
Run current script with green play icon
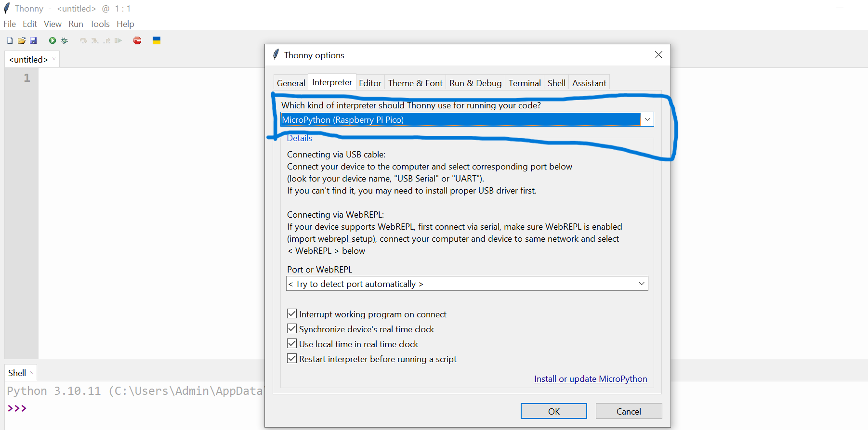point(53,40)
